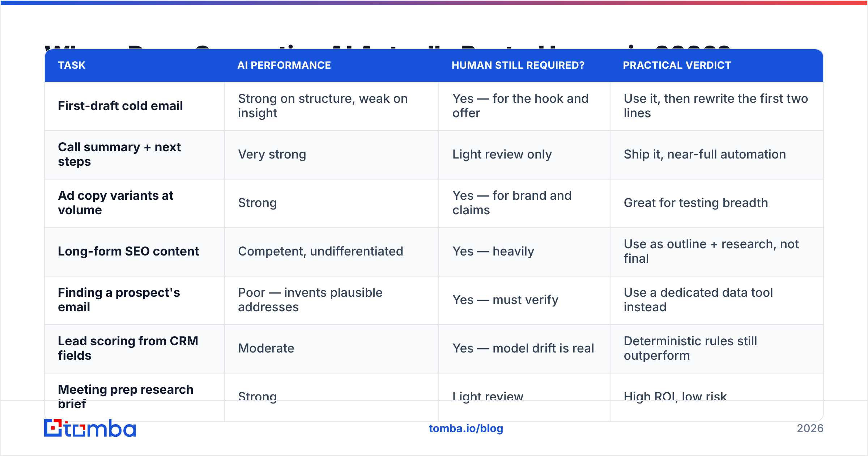Open the tomba.io/blog link

tap(466, 428)
